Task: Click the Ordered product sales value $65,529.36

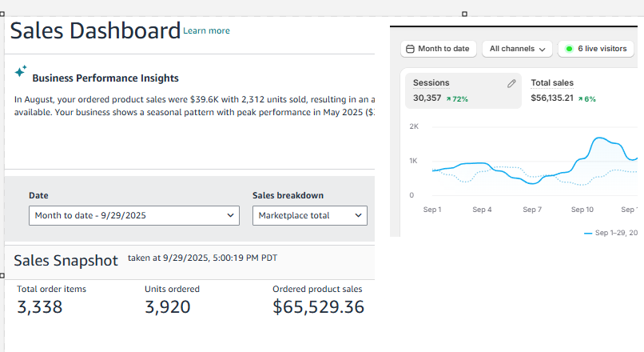Action: click(x=318, y=307)
